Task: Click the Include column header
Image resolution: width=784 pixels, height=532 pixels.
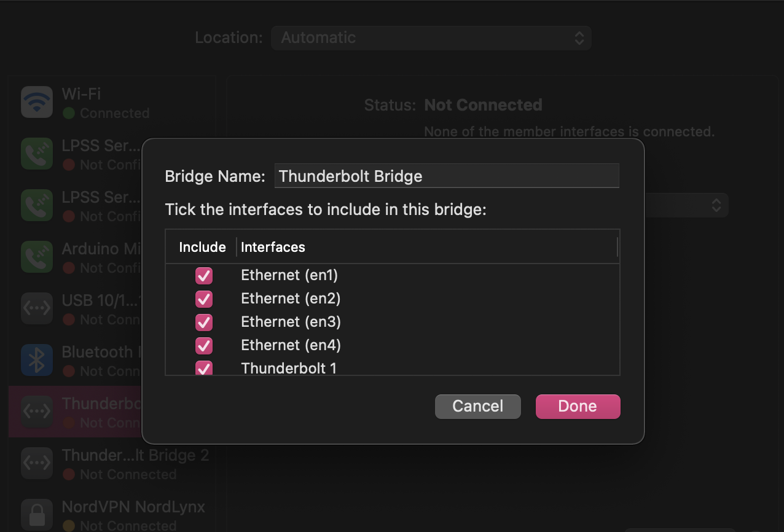Action: tap(202, 247)
